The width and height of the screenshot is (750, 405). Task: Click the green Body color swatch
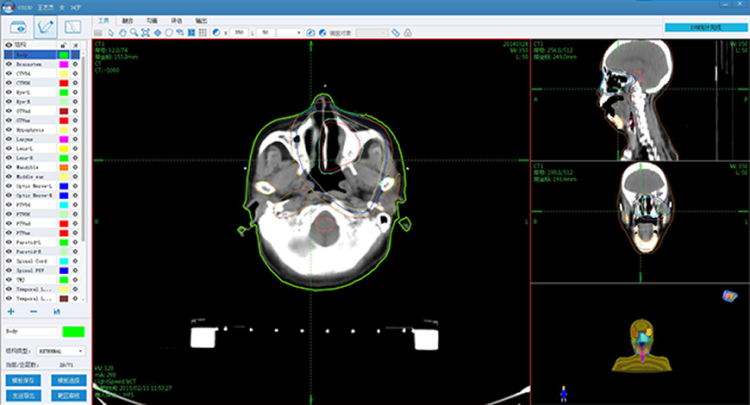(72, 331)
